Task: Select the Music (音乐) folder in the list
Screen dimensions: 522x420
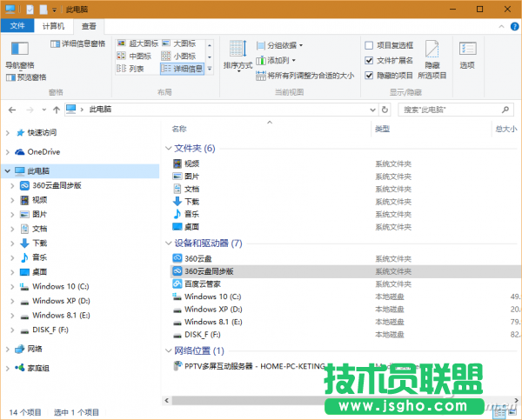Action: coord(191,214)
